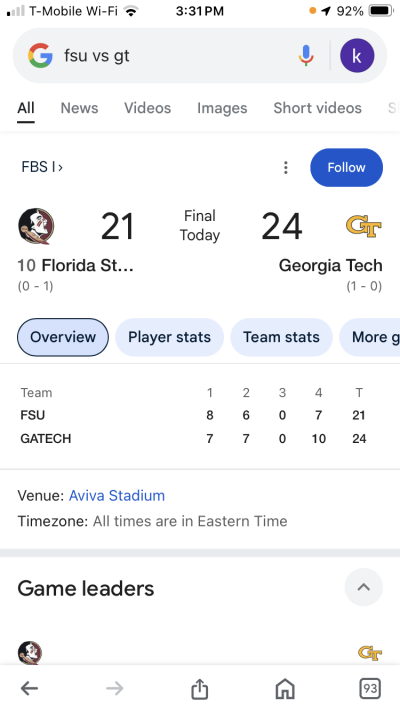The width and height of the screenshot is (400, 712).
Task: Tap the Florida State Seminoles logo
Action: [36, 226]
